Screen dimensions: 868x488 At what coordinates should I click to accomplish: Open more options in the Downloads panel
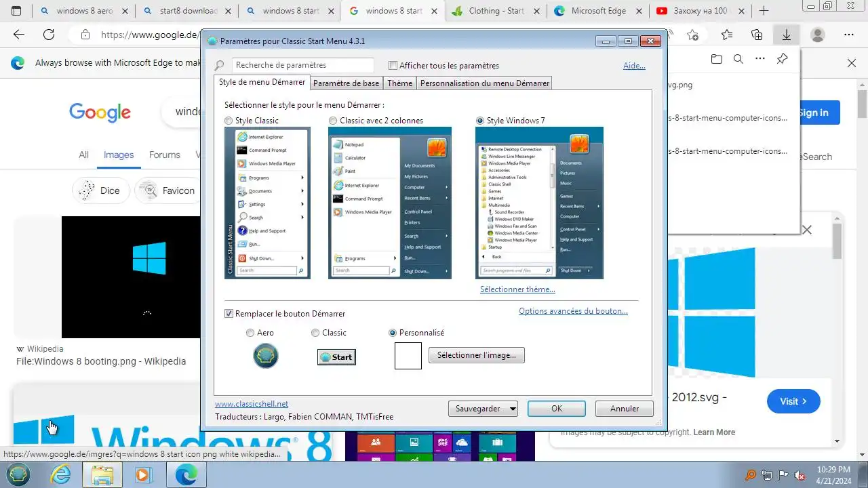pos(760,59)
